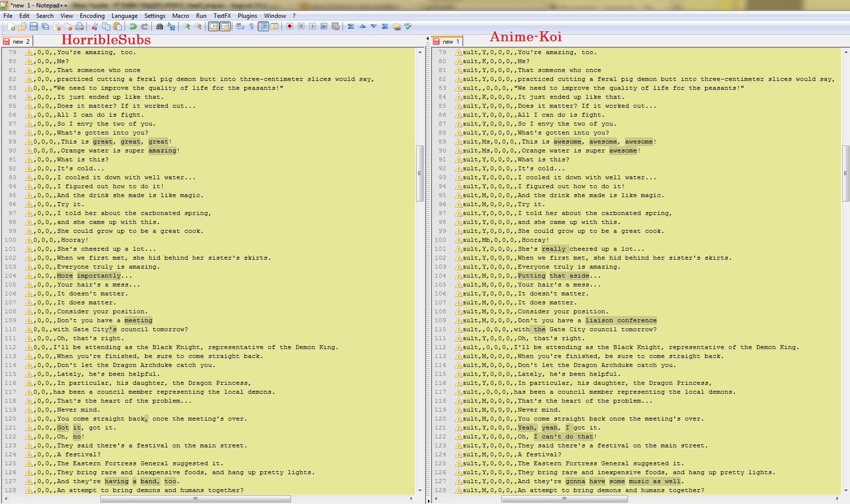The width and height of the screenshot is (850, 504).
Task: Save the current file via floppy icon
Action: coord(34,27)
